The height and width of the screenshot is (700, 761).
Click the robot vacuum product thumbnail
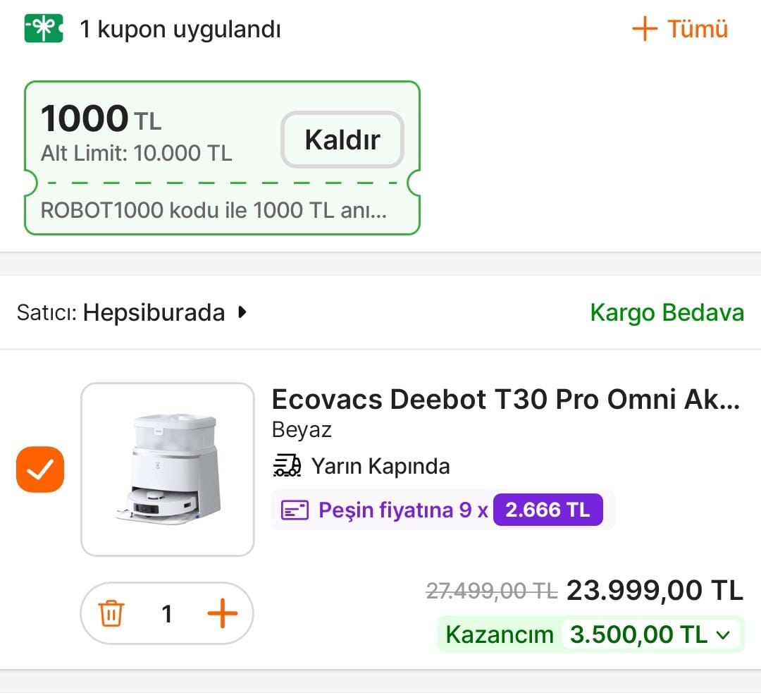168,469
